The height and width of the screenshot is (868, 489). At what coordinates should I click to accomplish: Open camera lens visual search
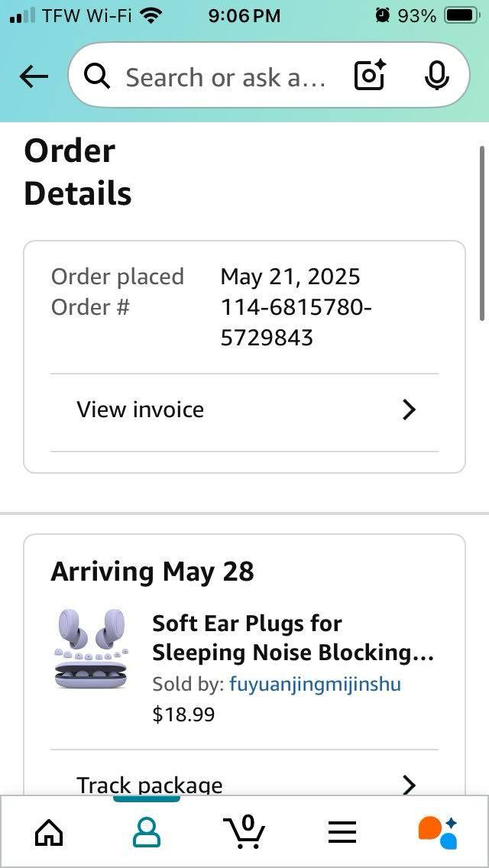[x=370, y=76]
